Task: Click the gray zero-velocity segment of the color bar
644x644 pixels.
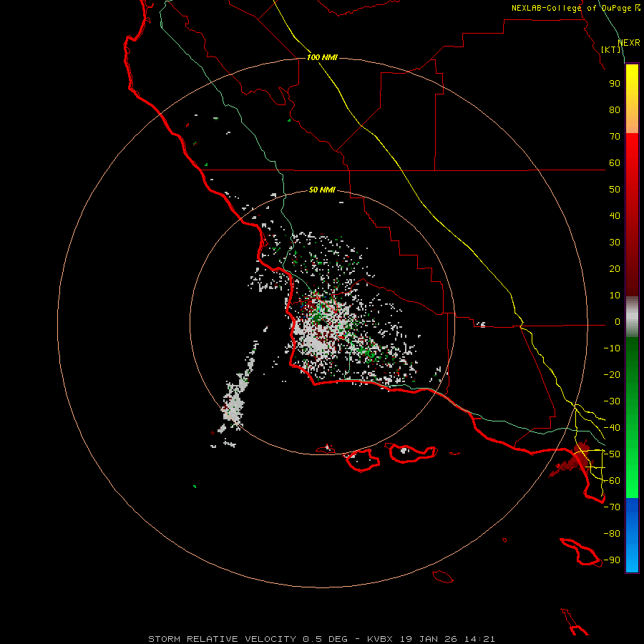Action: [632, 317]
